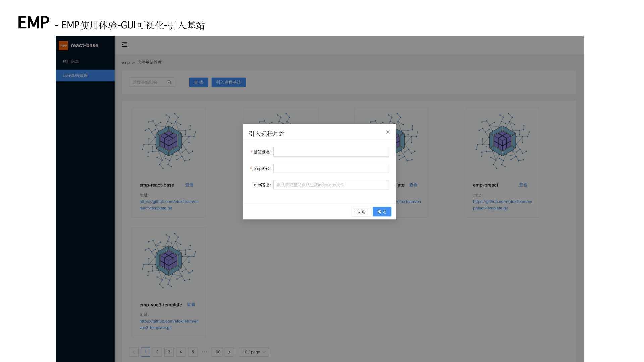Click the emp-react-base hexagon network icon
The width and height of the screenshot is (644, 362).
tap(168, 141)
